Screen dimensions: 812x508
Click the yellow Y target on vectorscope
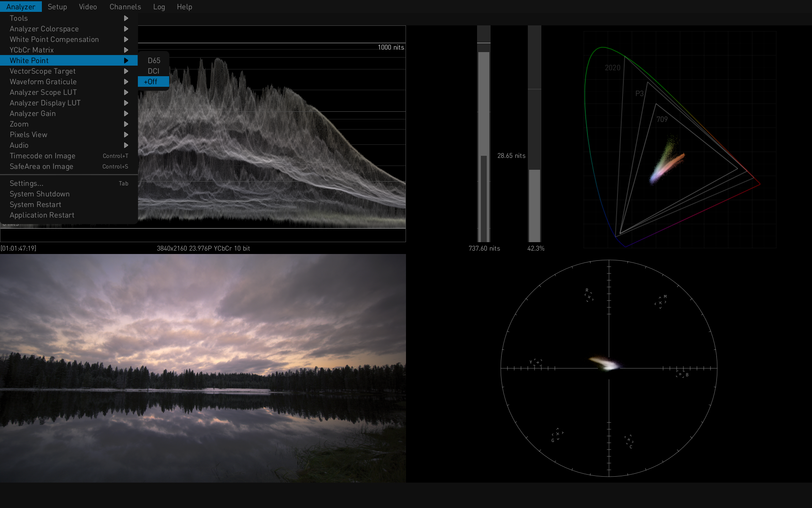(538, 362)
